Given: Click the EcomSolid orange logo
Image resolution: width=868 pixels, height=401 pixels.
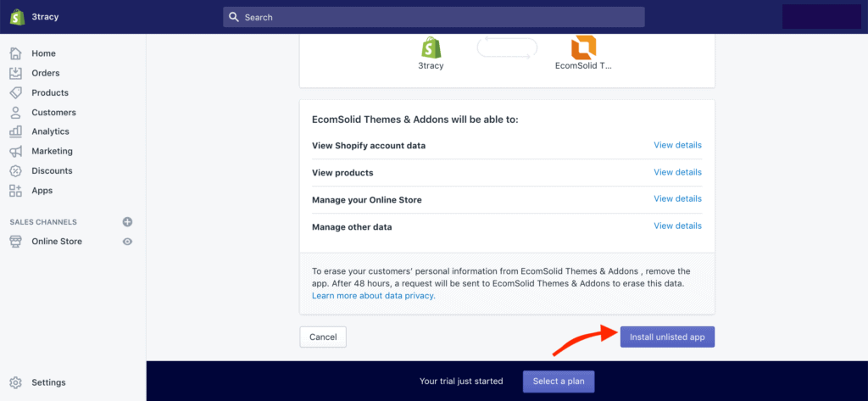Looking at the screenshot, I should (x=583, y=47).
